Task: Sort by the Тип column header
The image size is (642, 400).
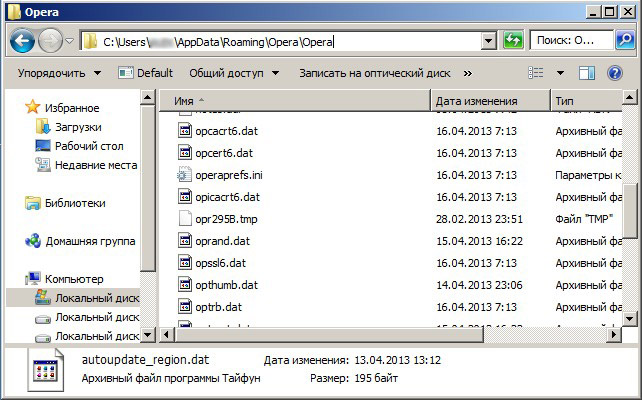Action: click(586, 101)
